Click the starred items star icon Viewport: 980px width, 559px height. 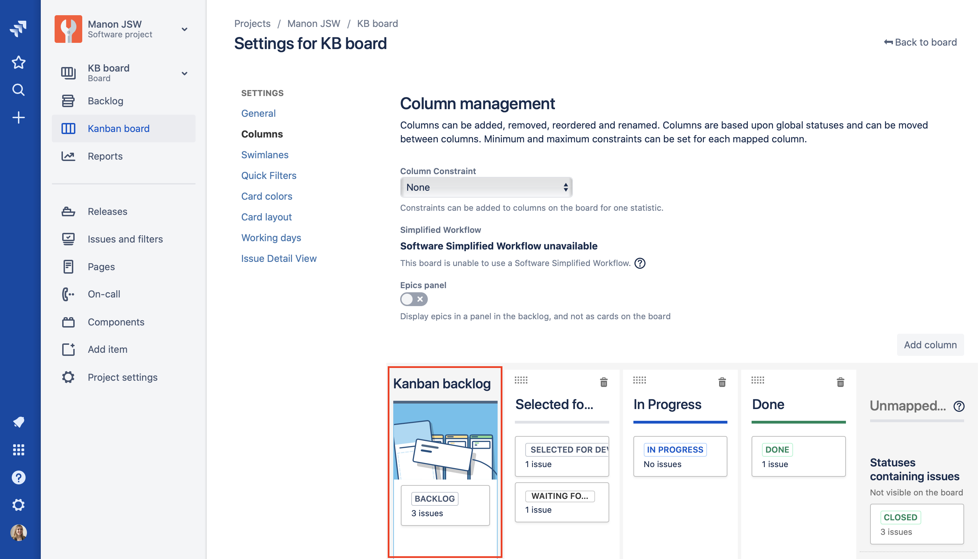(18, 62)
